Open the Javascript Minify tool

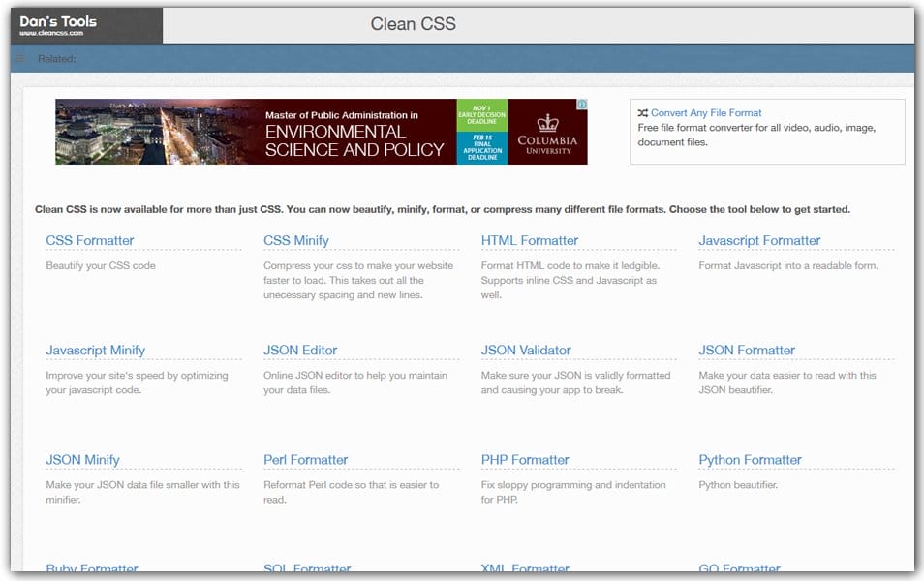96,350
